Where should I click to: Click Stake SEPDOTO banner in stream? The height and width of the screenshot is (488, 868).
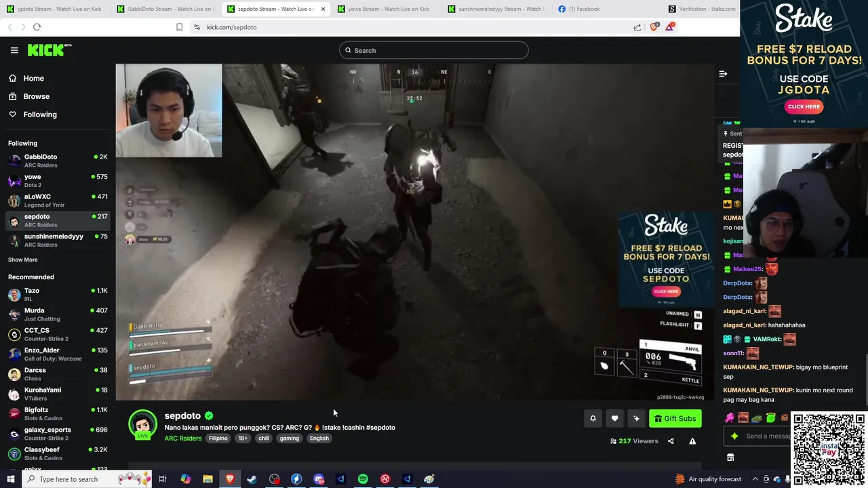[x=665, y=259]
